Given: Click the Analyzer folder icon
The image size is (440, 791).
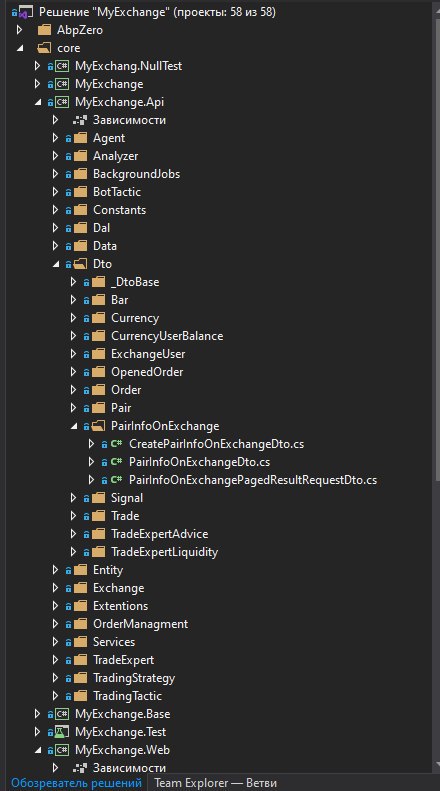Looking at the screenshot, I should pyautogui.click(x=80, y=156).
